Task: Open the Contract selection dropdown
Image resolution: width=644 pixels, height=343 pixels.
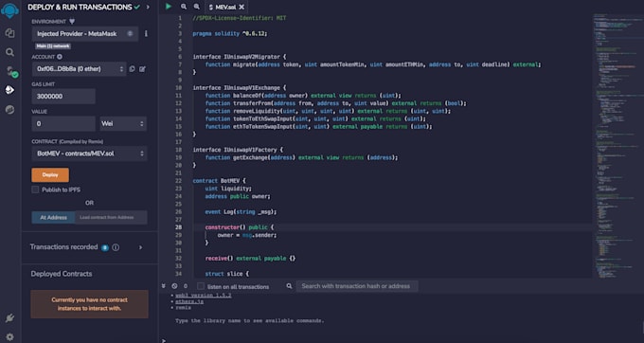Action: pyautogui.click(x=89, y=153)
